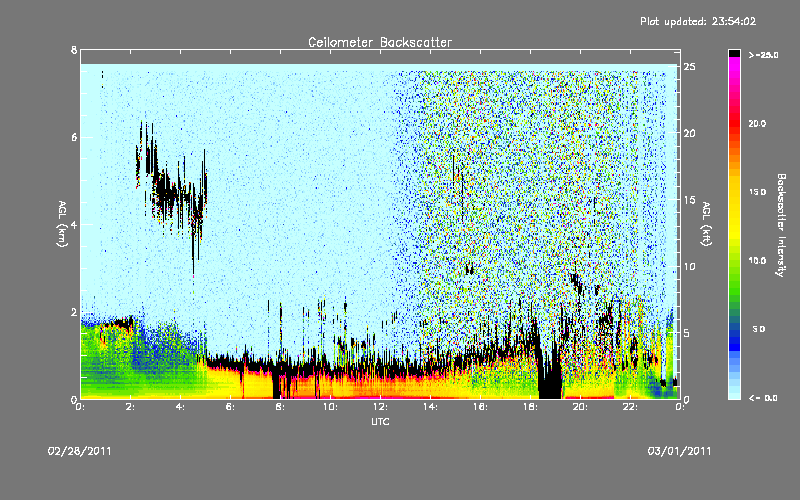Click the '10.0' colorbar tick value
Screen dimensions: 800x500
(757, 261)
